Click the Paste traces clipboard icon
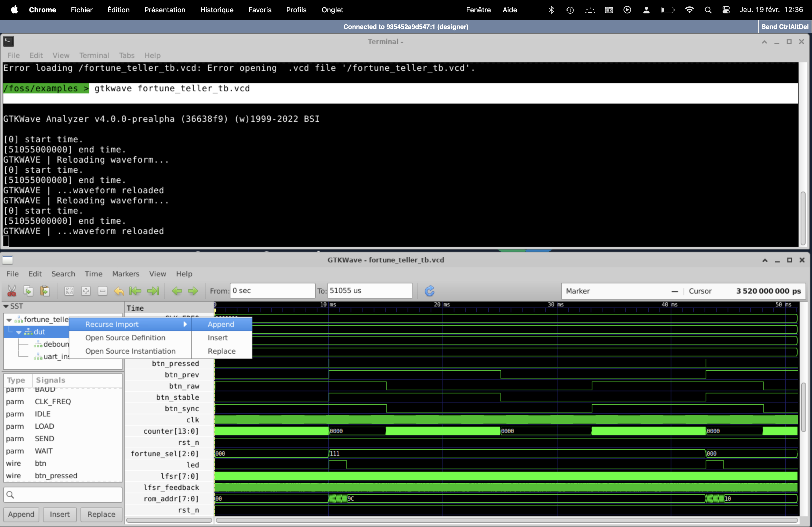Screen dimensions: 812x527 click(x=45, y=291)
